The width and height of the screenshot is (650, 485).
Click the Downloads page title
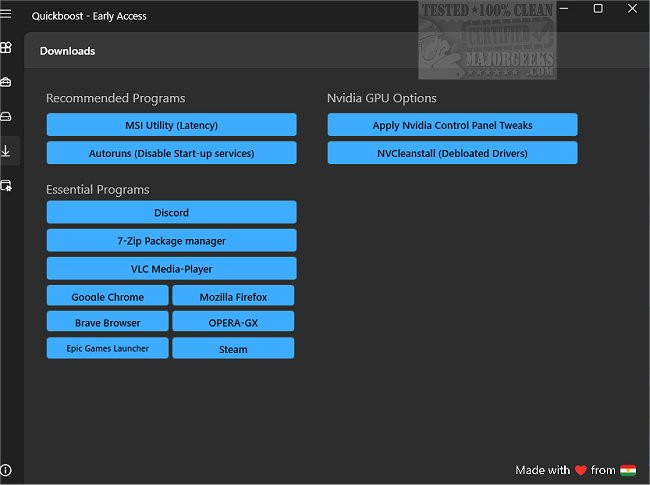(68, 51)
